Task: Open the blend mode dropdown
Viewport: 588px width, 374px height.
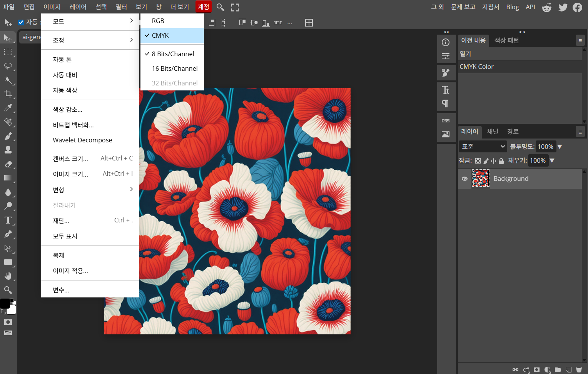Action: point(483,147)
